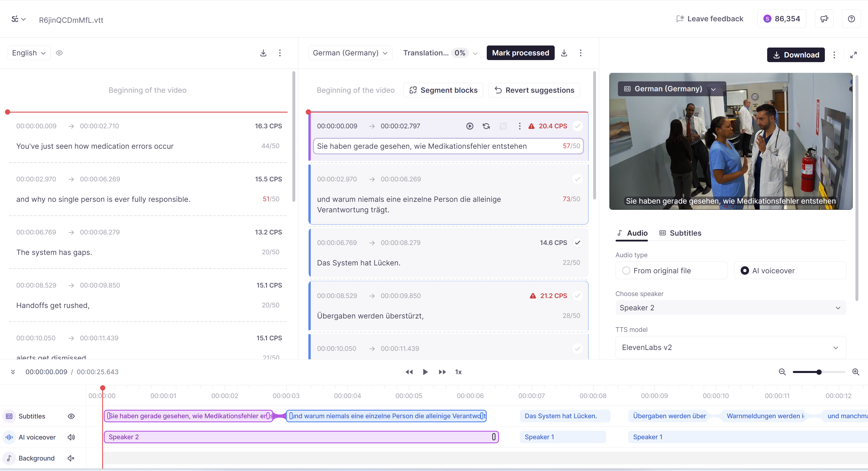The image size is (868, 471).
Task: Toggle English source visibility eye
Action: point(59,53)
